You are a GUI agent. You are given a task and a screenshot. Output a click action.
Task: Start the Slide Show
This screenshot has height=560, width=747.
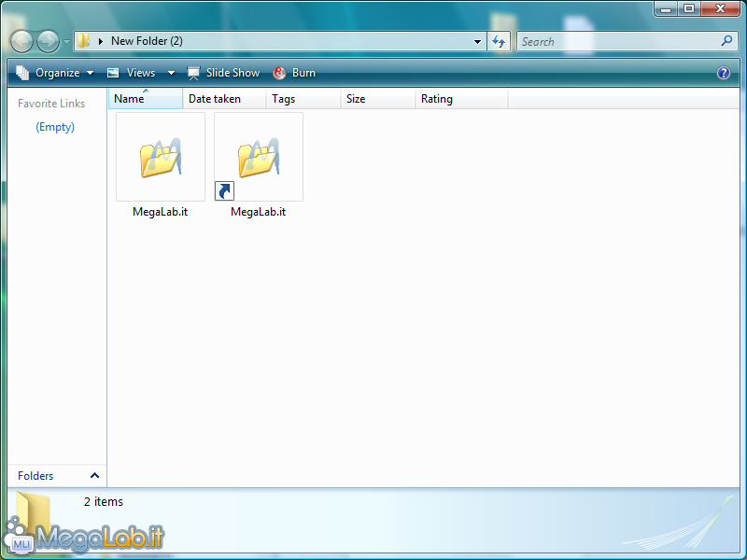223,73
